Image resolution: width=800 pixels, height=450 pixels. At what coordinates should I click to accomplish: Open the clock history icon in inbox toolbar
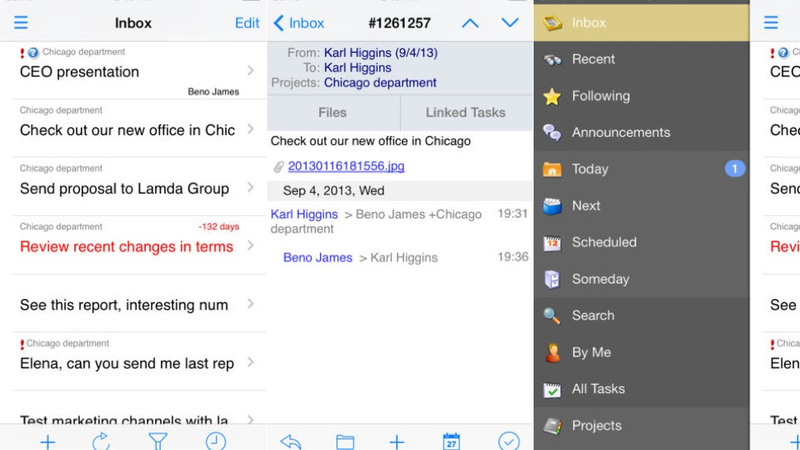[x=215, y=441]
